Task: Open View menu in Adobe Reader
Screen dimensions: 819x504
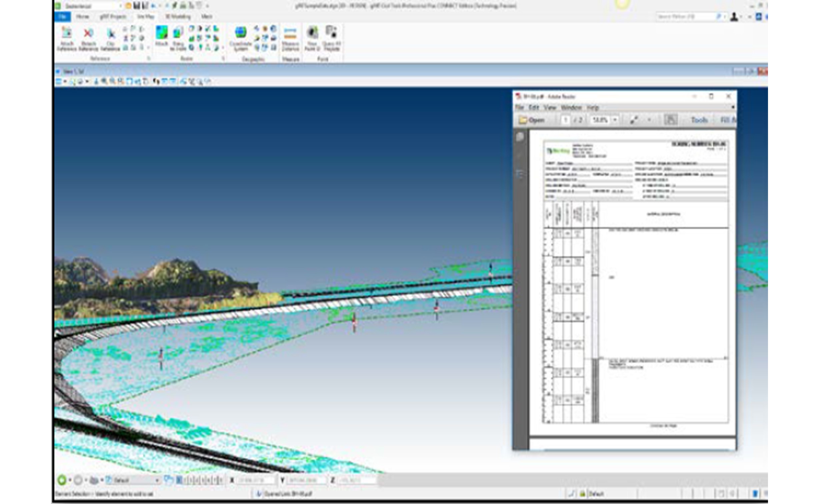Action: pyautogui.click(x=550, y=107)
